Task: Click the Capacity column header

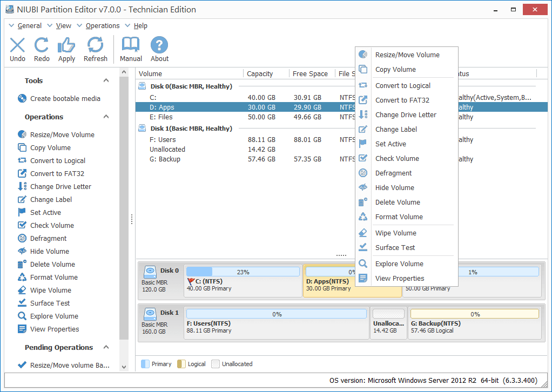Action: click(266, 73)
